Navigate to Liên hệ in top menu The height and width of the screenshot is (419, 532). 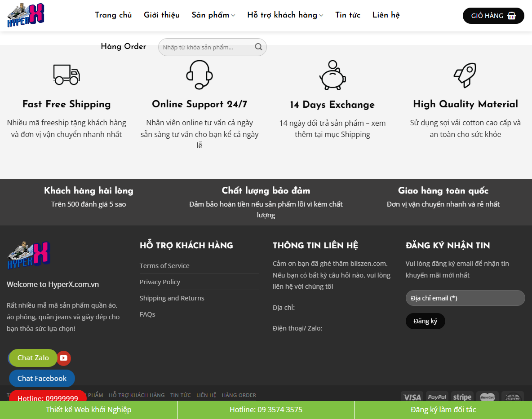pos(386,15)
